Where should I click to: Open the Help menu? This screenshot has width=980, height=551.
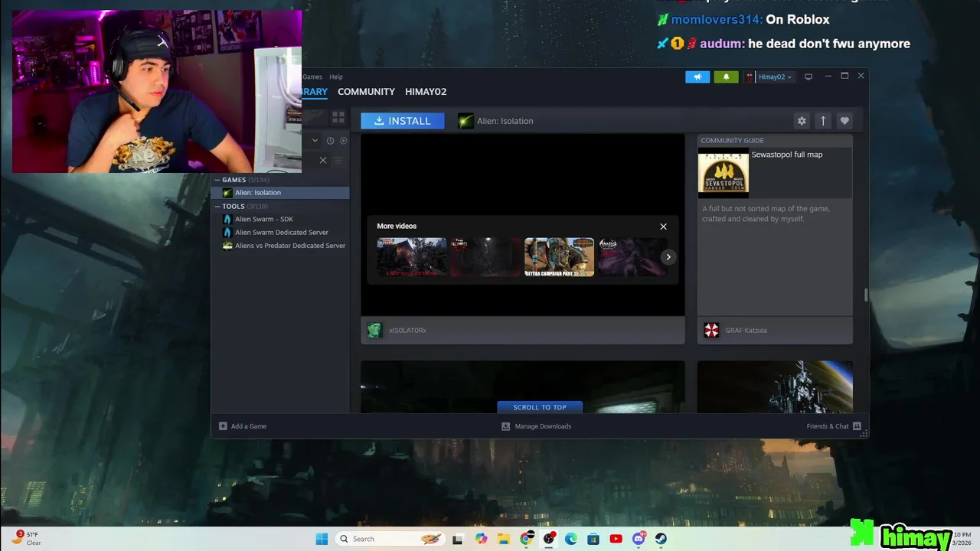(336, 77)
